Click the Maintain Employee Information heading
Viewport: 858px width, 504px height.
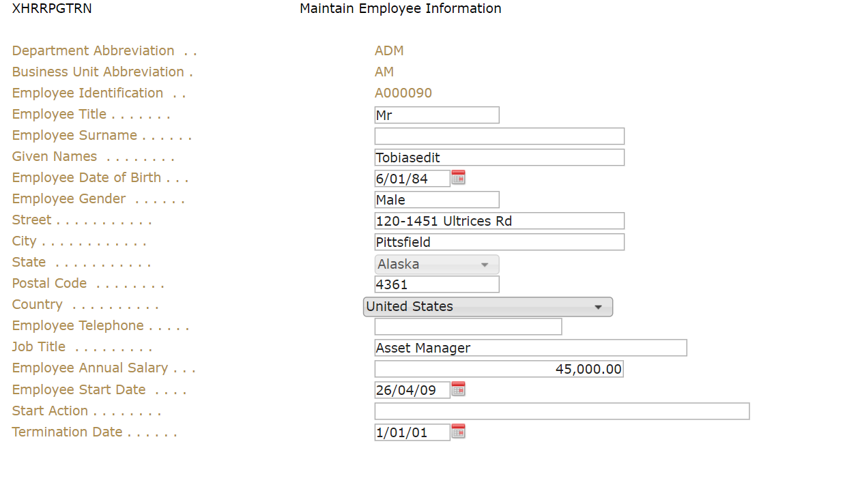400,9
